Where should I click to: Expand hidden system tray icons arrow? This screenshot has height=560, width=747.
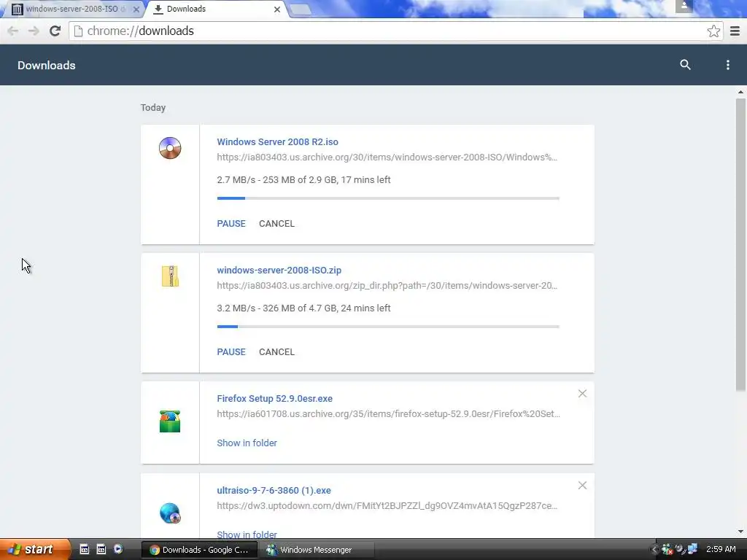[x=654, y=550]
